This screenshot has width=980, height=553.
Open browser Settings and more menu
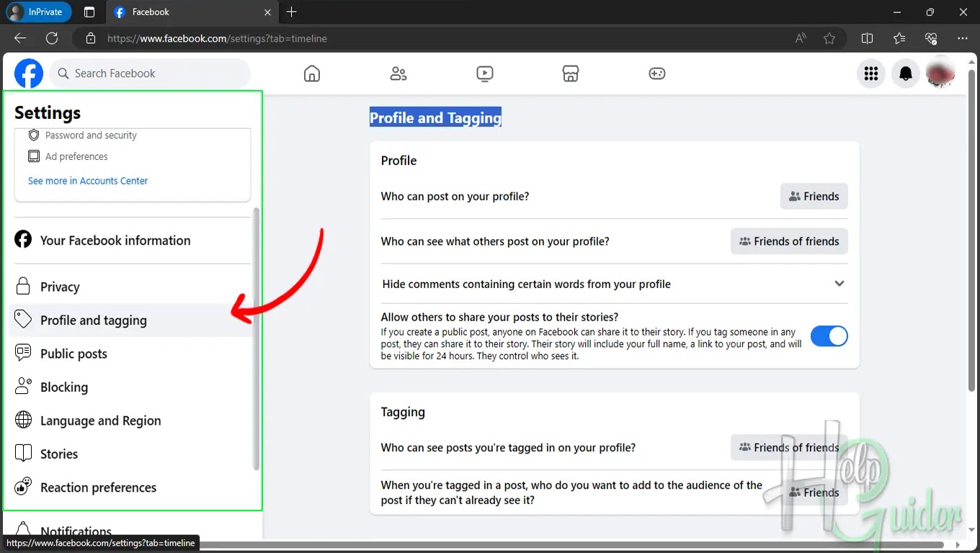tap(963, 38)
